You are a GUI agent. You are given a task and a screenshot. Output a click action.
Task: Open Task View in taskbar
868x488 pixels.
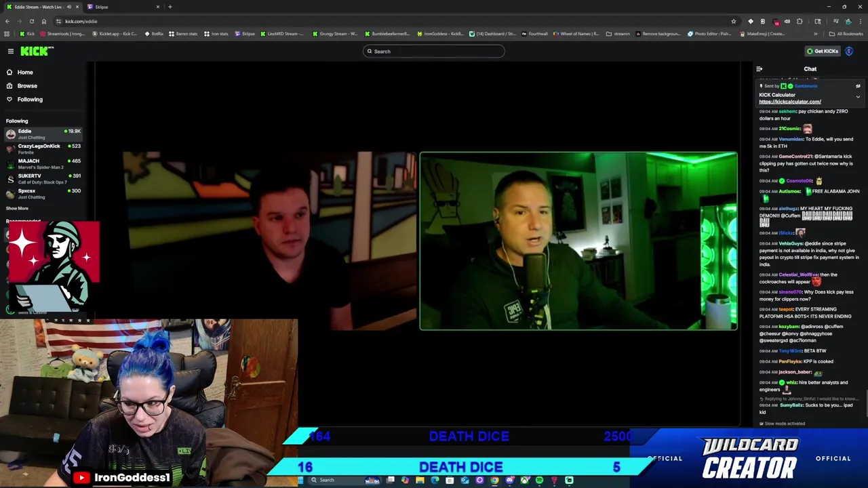391,480
